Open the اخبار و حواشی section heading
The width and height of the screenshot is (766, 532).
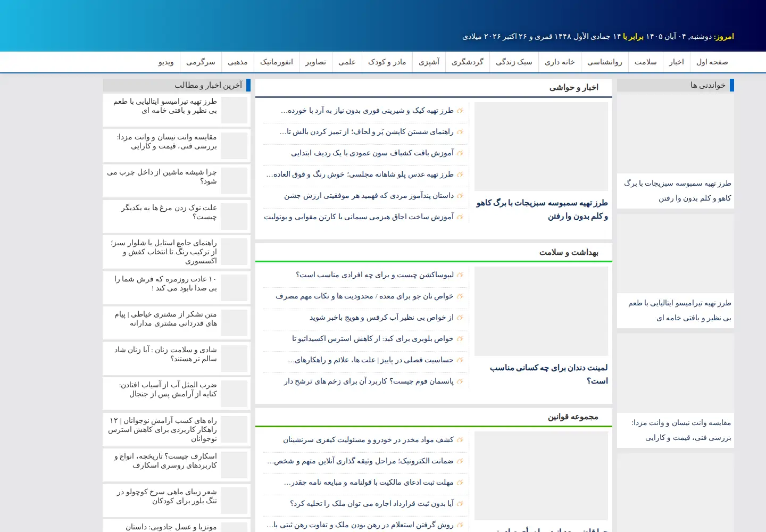point(573,88)
